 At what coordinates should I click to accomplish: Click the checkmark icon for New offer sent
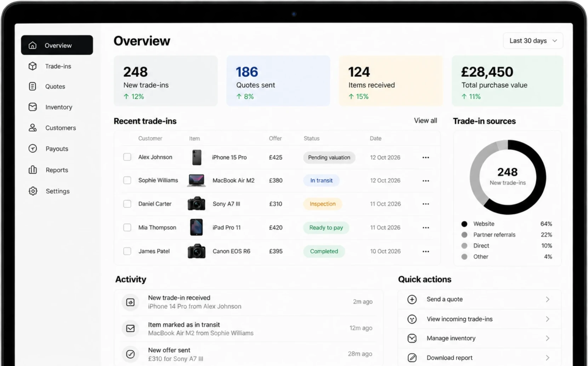pos(130,354)
